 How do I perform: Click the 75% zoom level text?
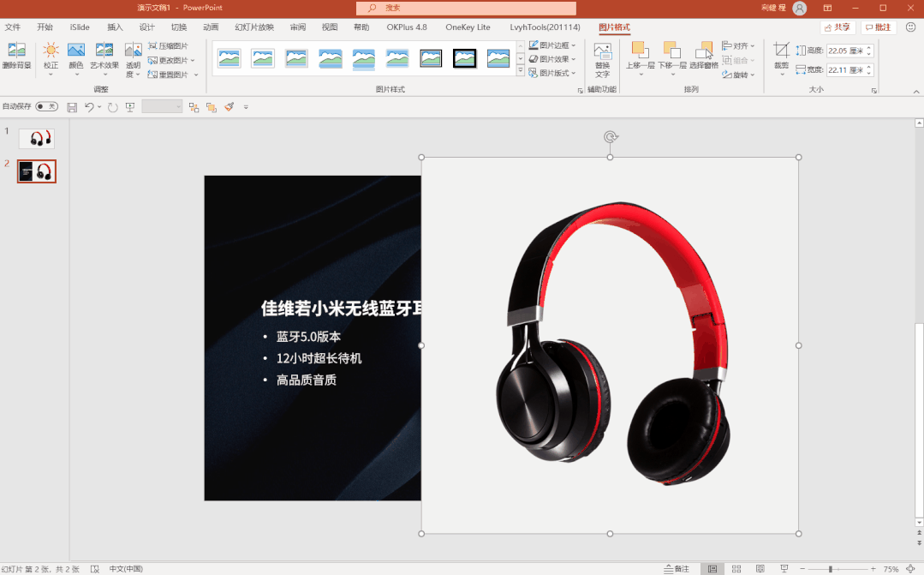(x=891, y=570)
